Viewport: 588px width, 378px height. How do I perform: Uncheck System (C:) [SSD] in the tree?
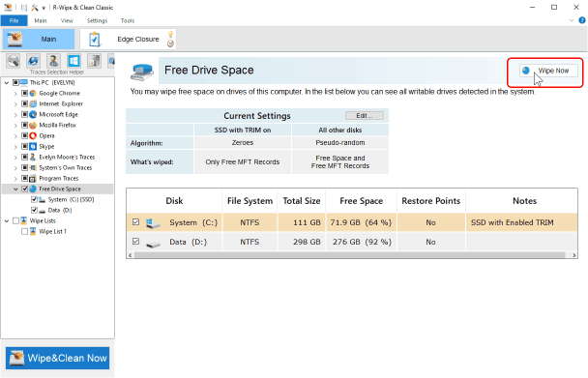pyautogui.click(x=34, y=199)
